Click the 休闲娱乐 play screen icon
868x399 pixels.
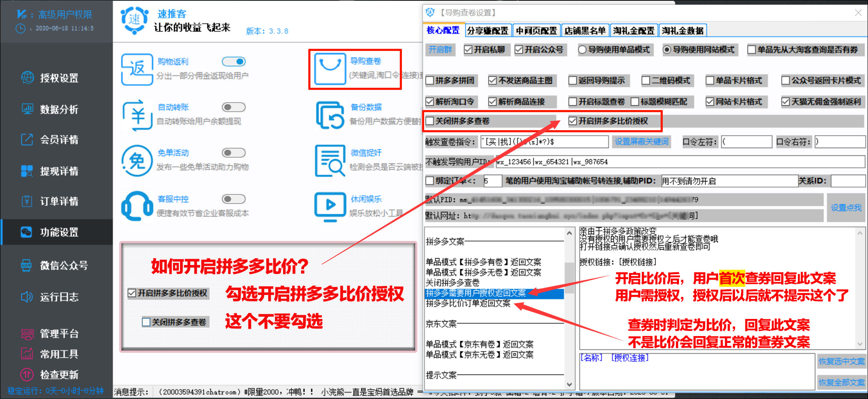(x=330, y=207)
